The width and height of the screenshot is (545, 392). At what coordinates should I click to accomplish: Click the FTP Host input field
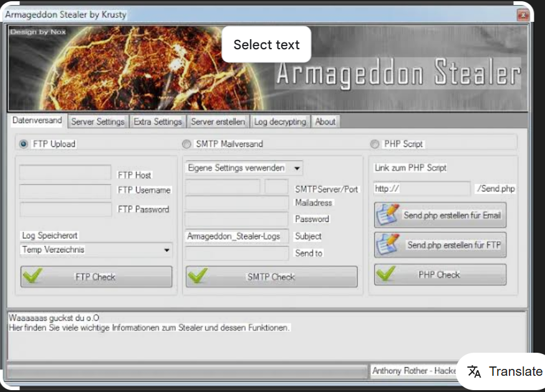(65, 173)
